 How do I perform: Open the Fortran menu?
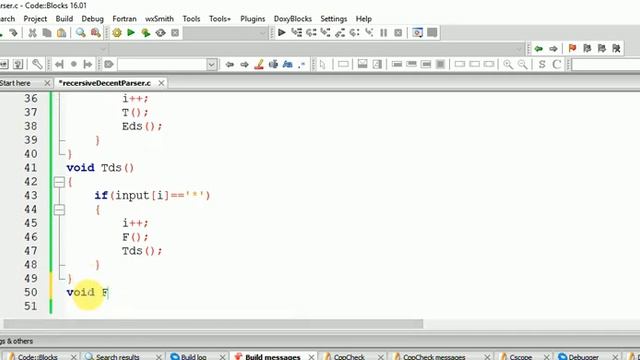[124, 19]
